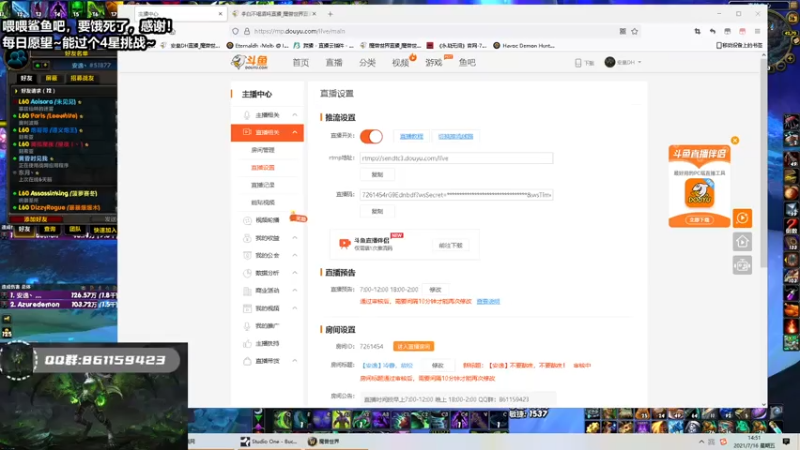The width and height of the screenshot is (800, 450).
Task: Click the orange camera icon in 斗鱼直播伴侣 card
Action: [344, 244]
